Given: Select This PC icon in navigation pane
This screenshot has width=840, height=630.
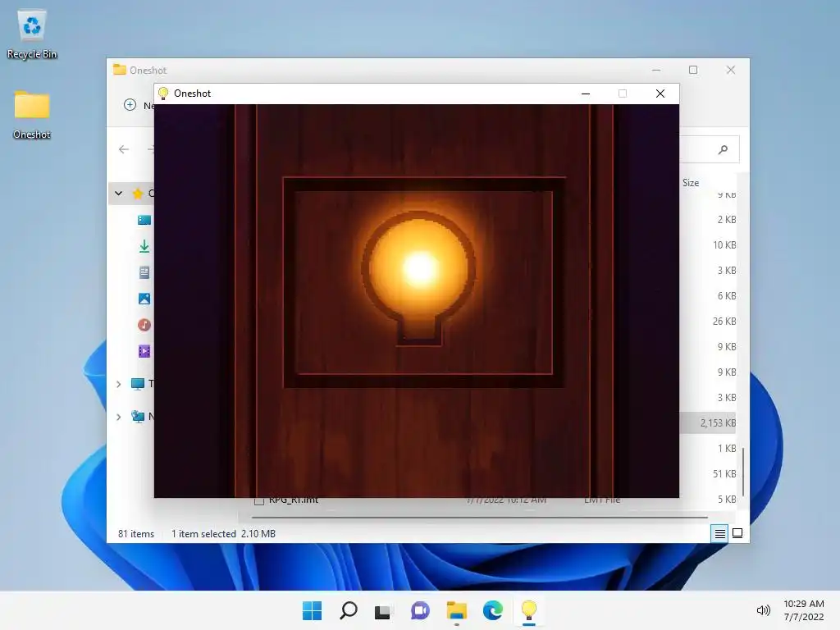Looking at the screenshot, I should (x=138, y=384).
